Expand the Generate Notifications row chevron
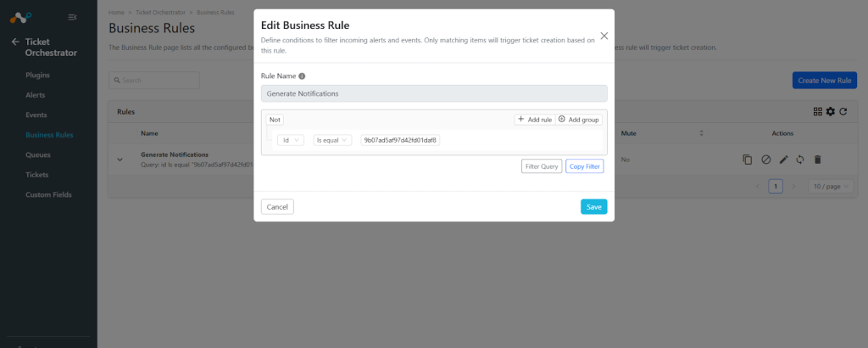This screenshot has height=348, width=868. click(120, 160)
